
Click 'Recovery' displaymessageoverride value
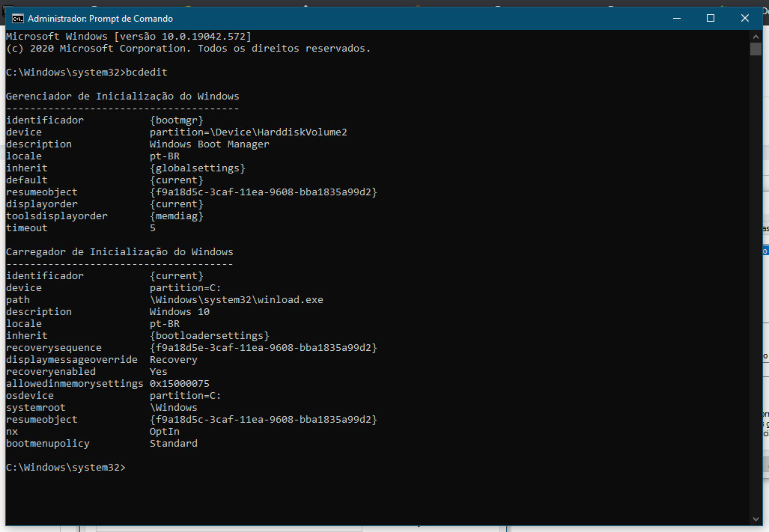click(174, 360)
